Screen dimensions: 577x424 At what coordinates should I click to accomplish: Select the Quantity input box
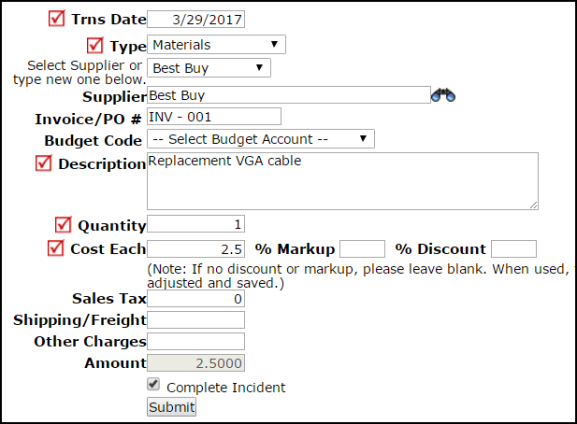[196, 224]
